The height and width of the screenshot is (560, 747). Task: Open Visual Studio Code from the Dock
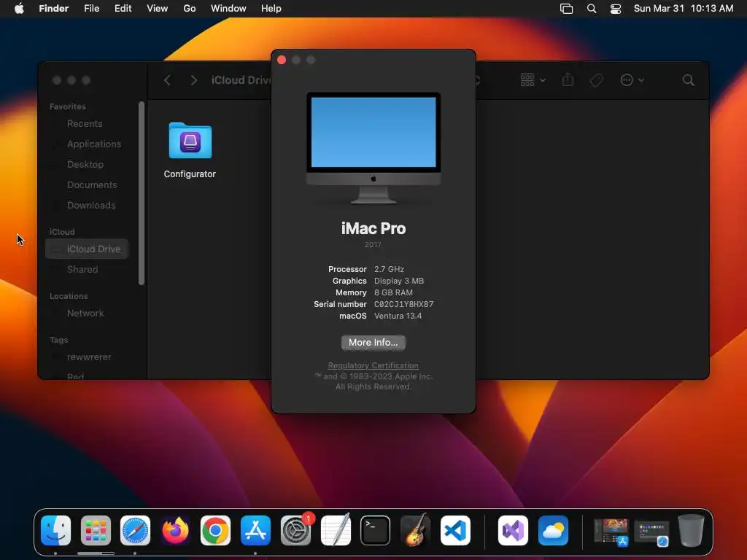[x=455, y=530]
